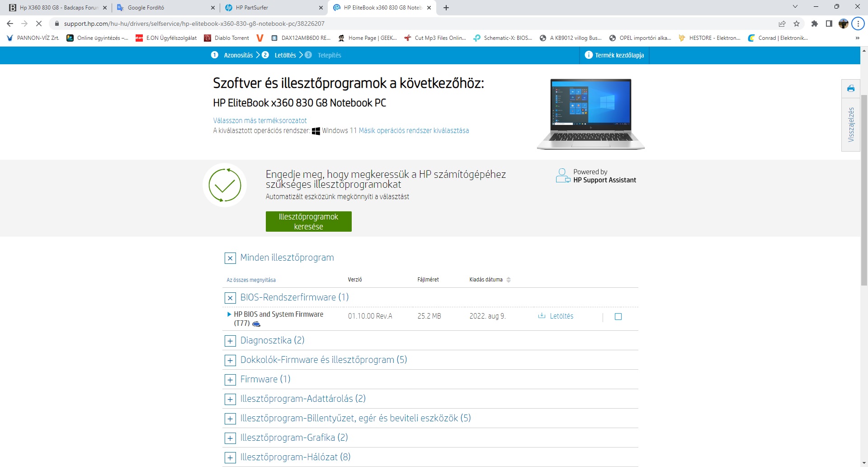Click the print icon on the page
The height and width of the screenshot is (467, 868).
(x=851, y=88)
